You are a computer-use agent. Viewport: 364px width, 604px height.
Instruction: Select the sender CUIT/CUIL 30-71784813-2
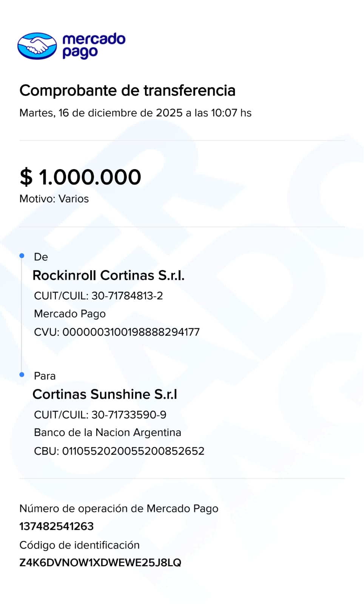click(x=98, y=296)
